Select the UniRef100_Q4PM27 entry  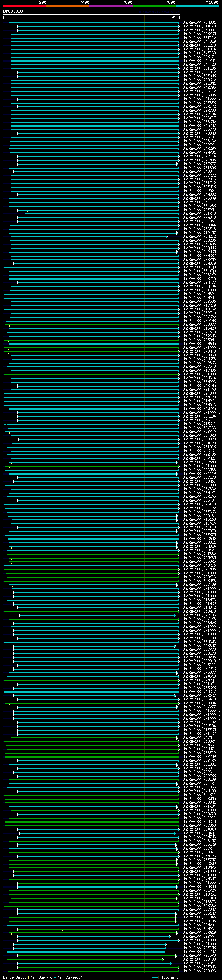(x=199, y=459)
